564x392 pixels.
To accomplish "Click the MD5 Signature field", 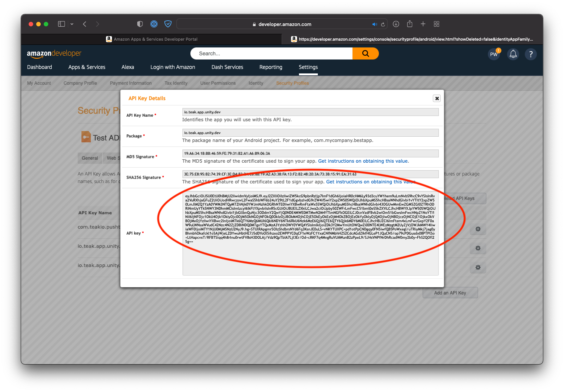I will [x=311, y=153].
